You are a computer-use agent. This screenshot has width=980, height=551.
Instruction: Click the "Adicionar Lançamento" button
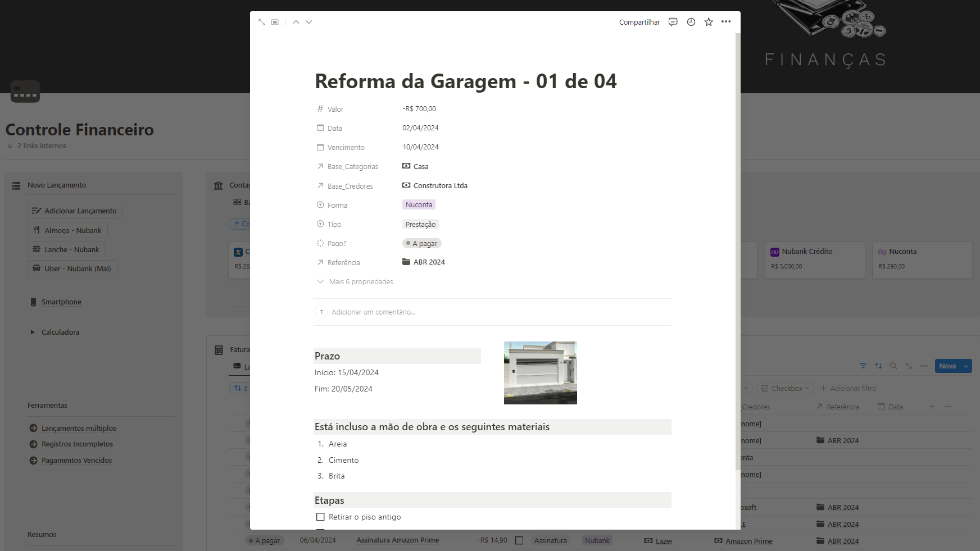pos(75,211)
